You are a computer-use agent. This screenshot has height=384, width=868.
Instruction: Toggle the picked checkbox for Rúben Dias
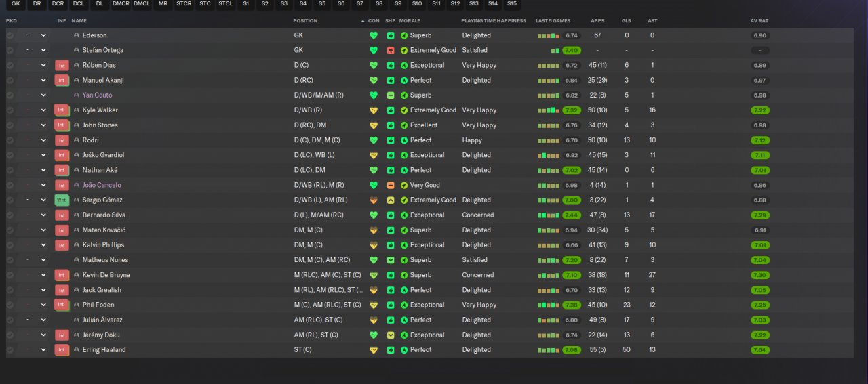click(10, 65)
